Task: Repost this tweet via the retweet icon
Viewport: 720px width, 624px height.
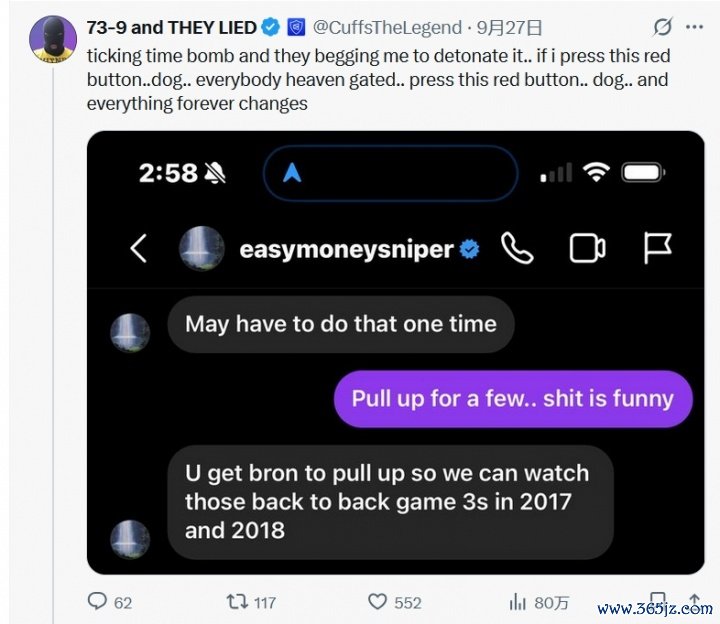Action: coord(237,601)
